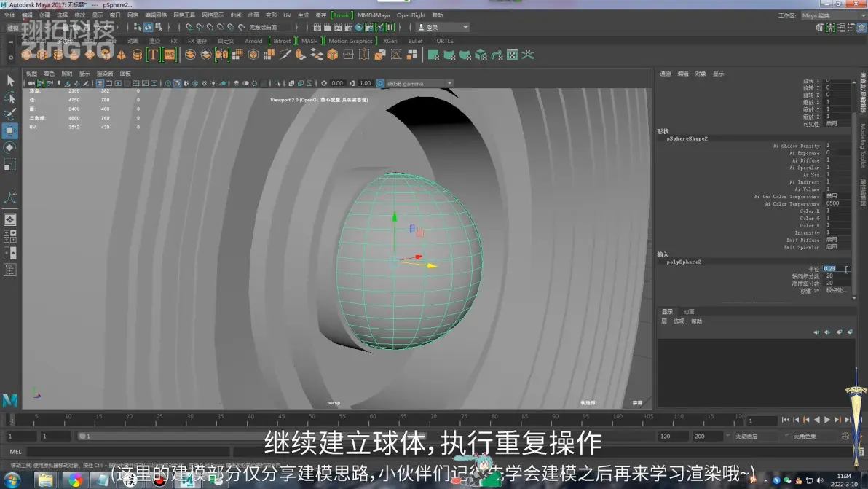Screen dimensions: 868x489
Task: Expand the pSphereShape2 shape node
Action: (x=687, y=139)
